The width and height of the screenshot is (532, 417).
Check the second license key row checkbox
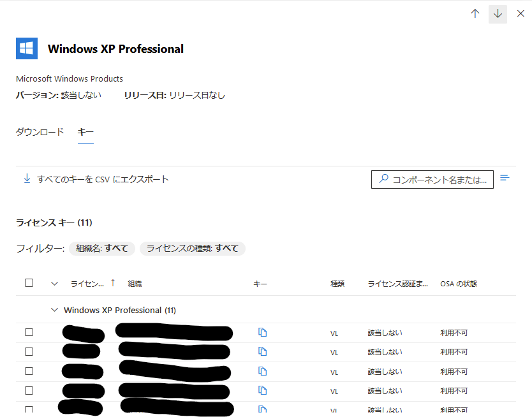click(29, 352)
